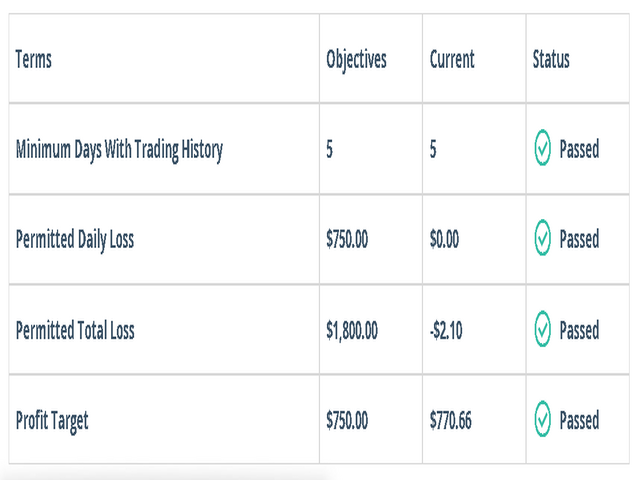Click the Profit Target term
This screenshot has width=640, height=480.
[52, 421]
